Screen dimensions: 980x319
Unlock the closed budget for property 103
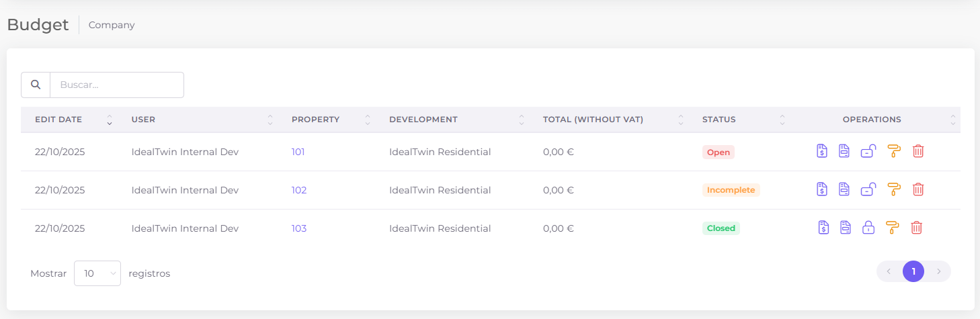pos(868,228)
